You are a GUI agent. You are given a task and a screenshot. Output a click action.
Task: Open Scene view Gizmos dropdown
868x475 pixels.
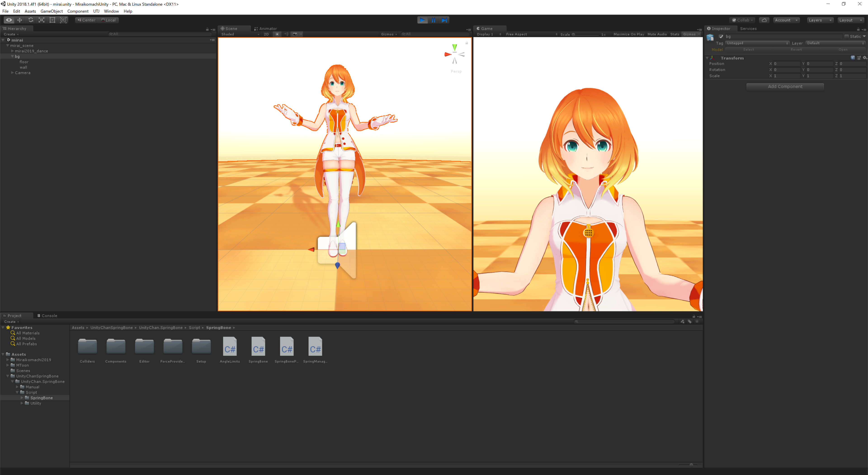tap(389, 34)
